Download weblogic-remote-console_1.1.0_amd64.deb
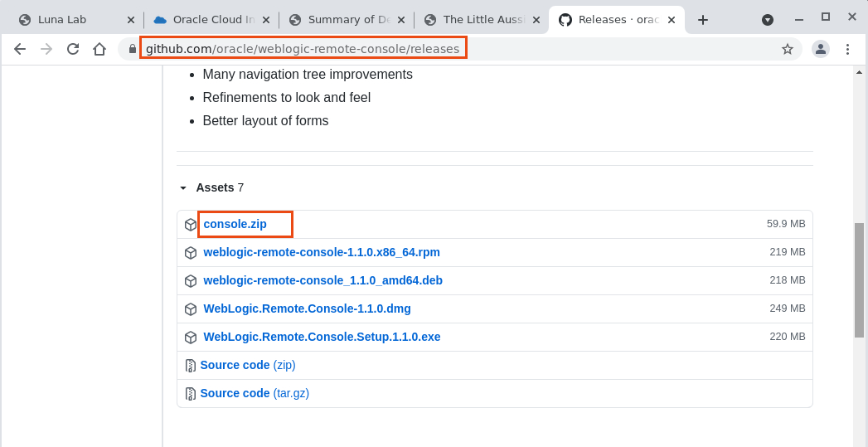This screenshot has height=447, width=868. (x=322, y=280)
